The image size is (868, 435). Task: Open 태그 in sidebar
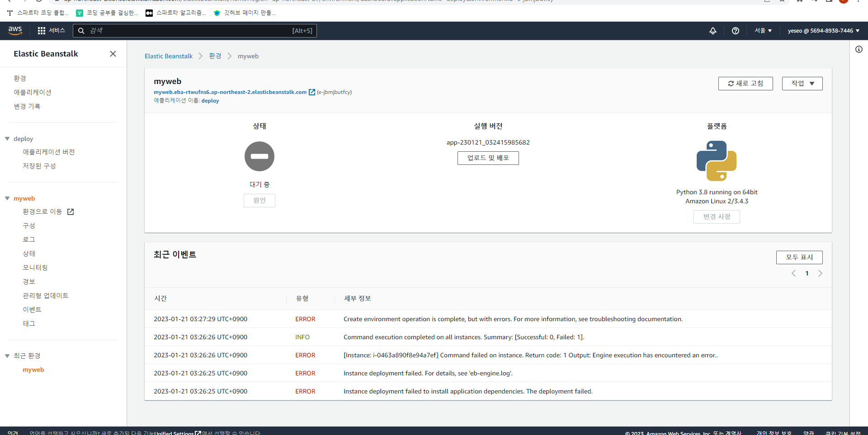click(x=29, y=323)
